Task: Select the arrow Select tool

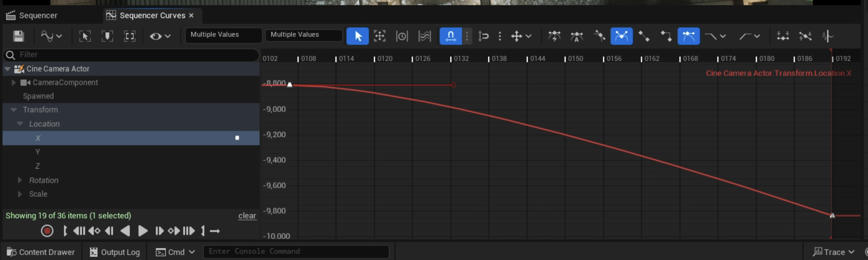Action: tap(357, 36)
